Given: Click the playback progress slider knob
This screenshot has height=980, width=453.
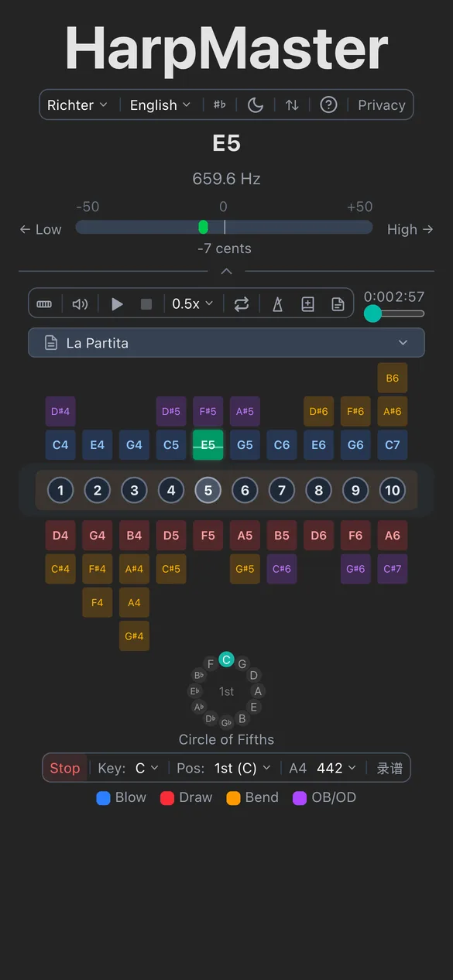Looking at the screenshot, I should 373,314.
